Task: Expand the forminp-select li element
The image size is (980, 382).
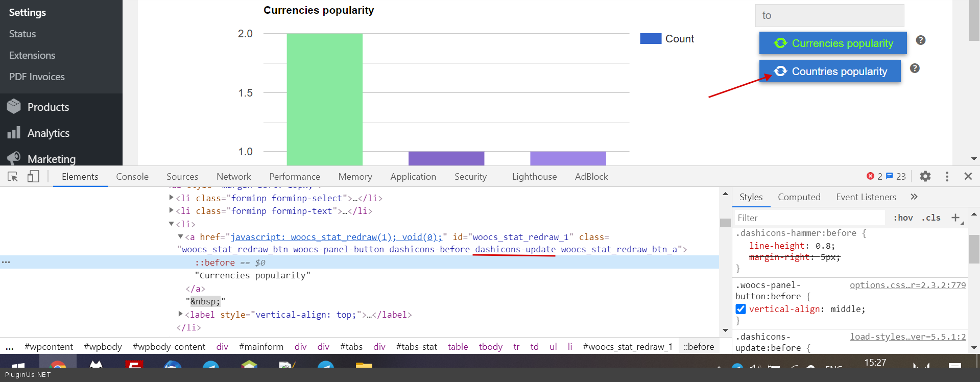Action: 171,198
